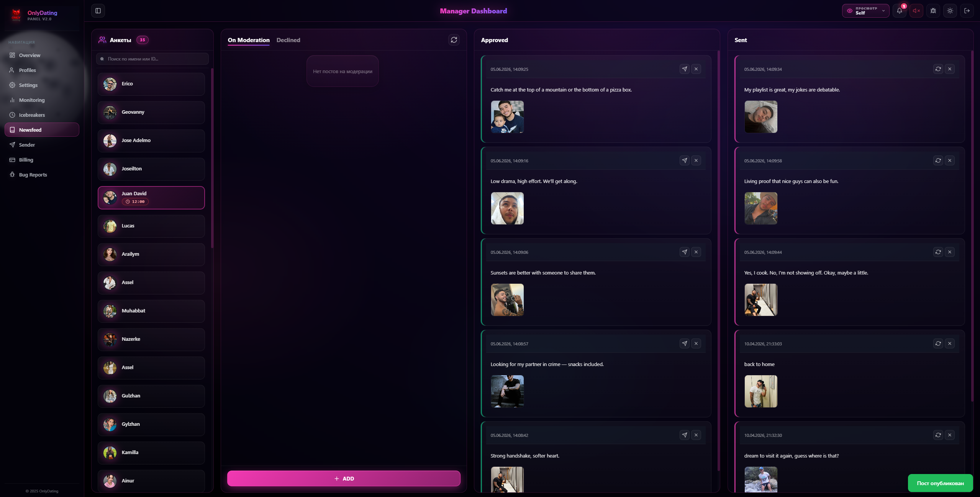Click the 35 profiles count badge
This screenshot has height=497, width=980.
(143, 40)
